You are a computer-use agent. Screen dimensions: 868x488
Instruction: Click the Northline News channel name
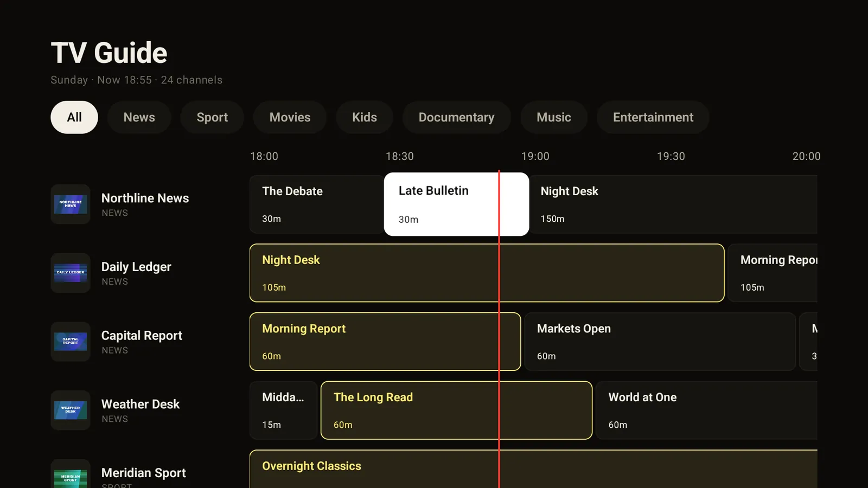[145, 198]
